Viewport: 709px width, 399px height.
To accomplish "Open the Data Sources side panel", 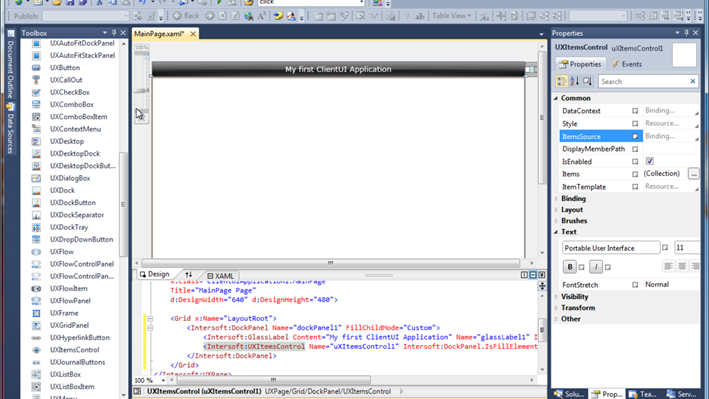I will pyautogui.click(x=10, y=128).
